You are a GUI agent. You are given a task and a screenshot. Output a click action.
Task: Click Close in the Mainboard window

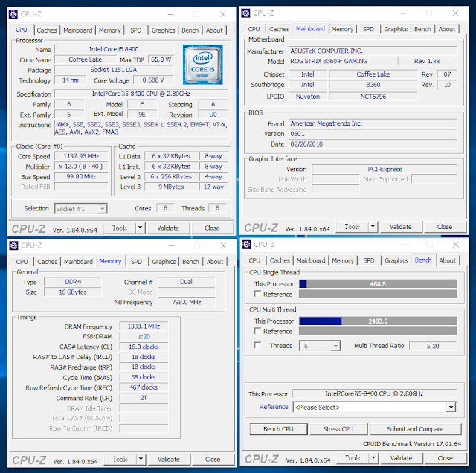point(445,227)
